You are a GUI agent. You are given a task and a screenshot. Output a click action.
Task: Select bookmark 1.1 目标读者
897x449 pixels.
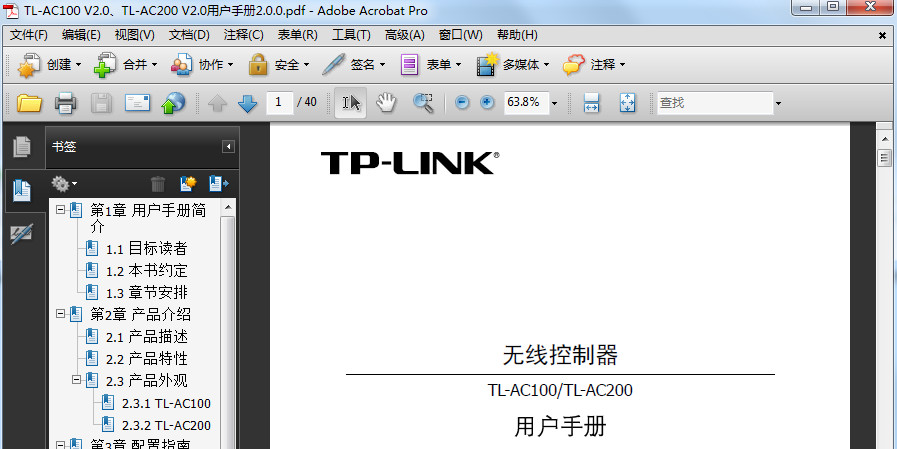[x=146, y=248]
